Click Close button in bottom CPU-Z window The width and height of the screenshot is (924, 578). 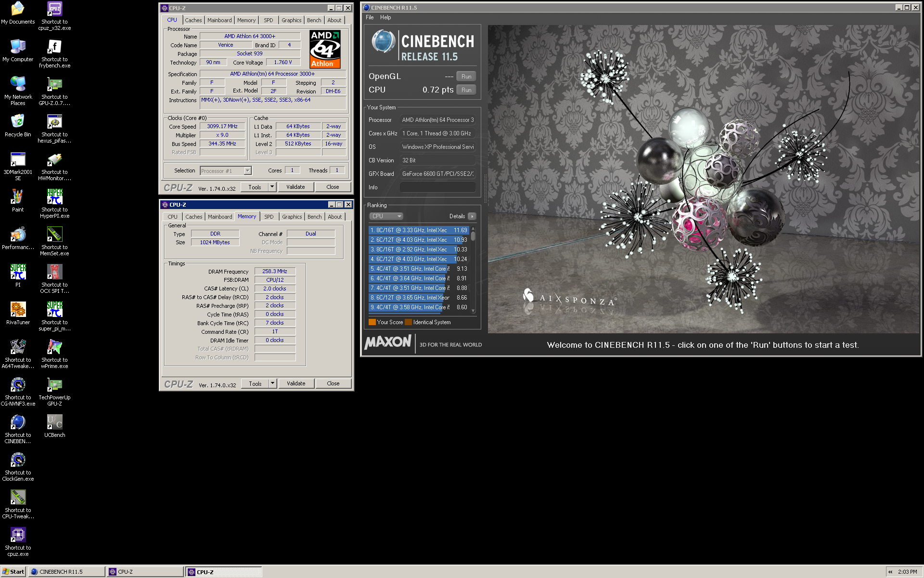333,383
